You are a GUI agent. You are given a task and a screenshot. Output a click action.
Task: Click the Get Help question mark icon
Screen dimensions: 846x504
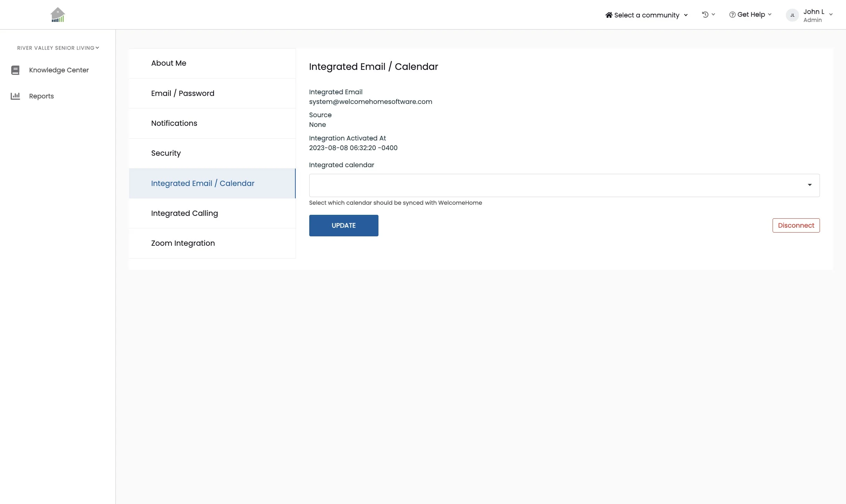[732, 15]
